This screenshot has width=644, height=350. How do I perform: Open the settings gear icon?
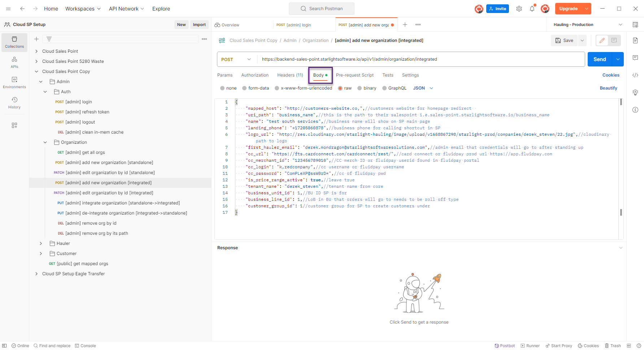519,9
